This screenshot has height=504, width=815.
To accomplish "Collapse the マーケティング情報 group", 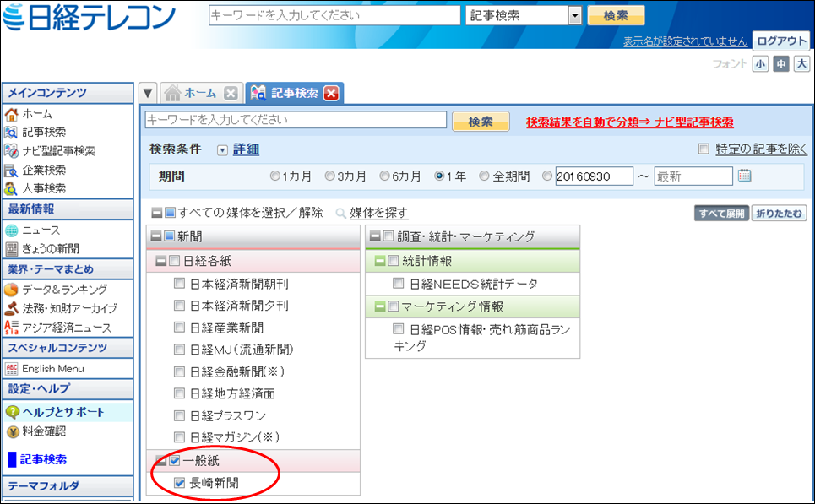I will tap(380, 306).
